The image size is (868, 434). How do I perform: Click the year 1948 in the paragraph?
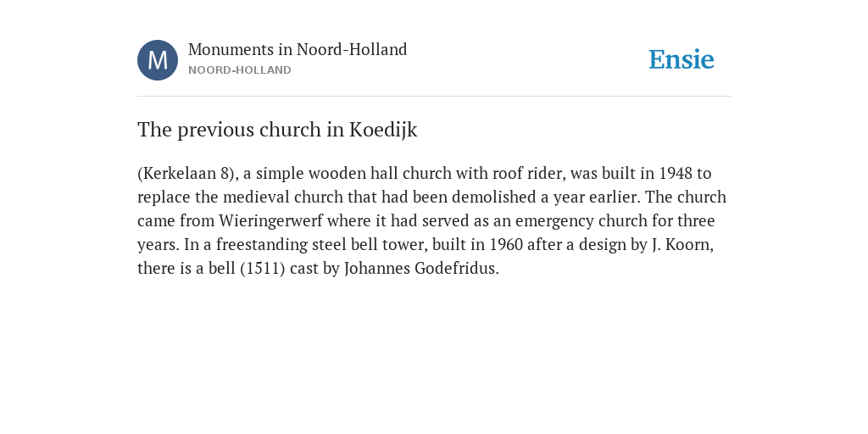pos(676,173)
